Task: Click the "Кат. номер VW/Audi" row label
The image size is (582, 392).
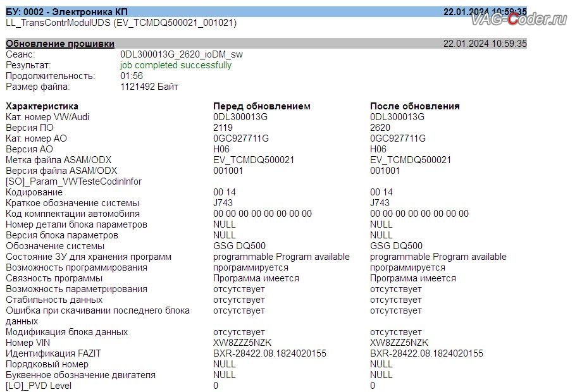Action: pos(47,117)
